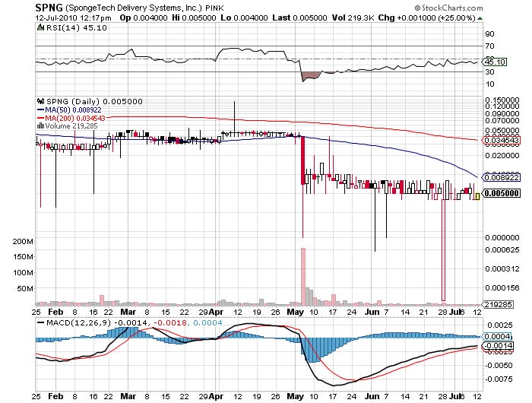This screenshot has height=403, width=532.
Task: Click the Volume 219,285 legend entry
Action: (71, 126)
